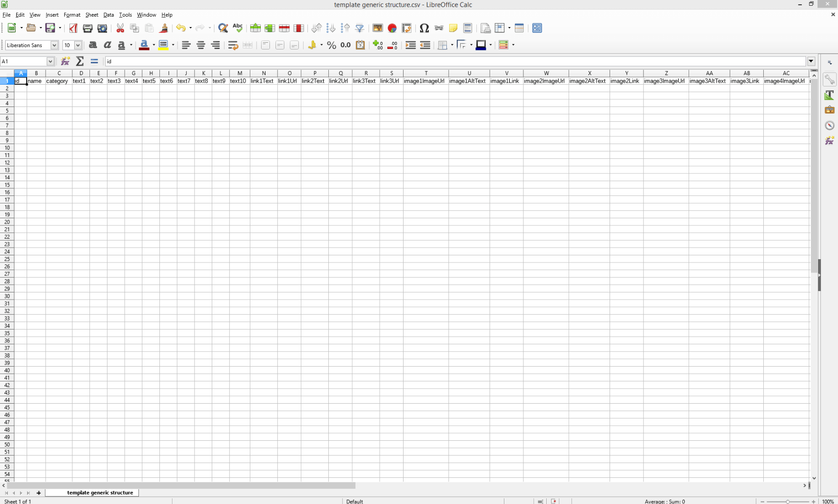Image resolution: width=838 pixels, height=504 pixels.
Task: Run the Spelling check icon
Action: (x=237, y=28)
